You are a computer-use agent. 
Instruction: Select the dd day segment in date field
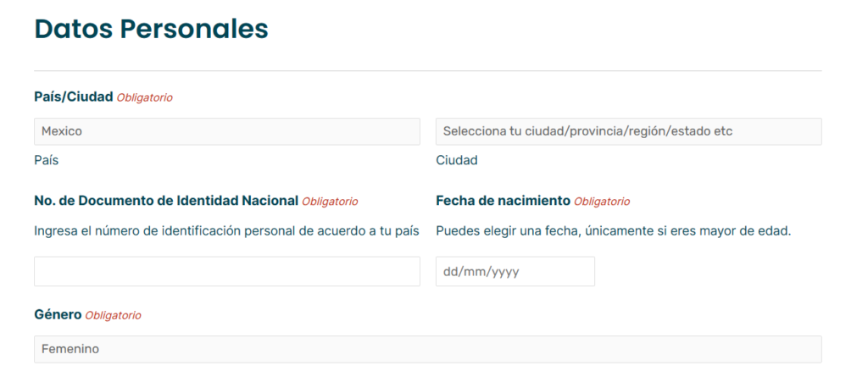point(450,271)
